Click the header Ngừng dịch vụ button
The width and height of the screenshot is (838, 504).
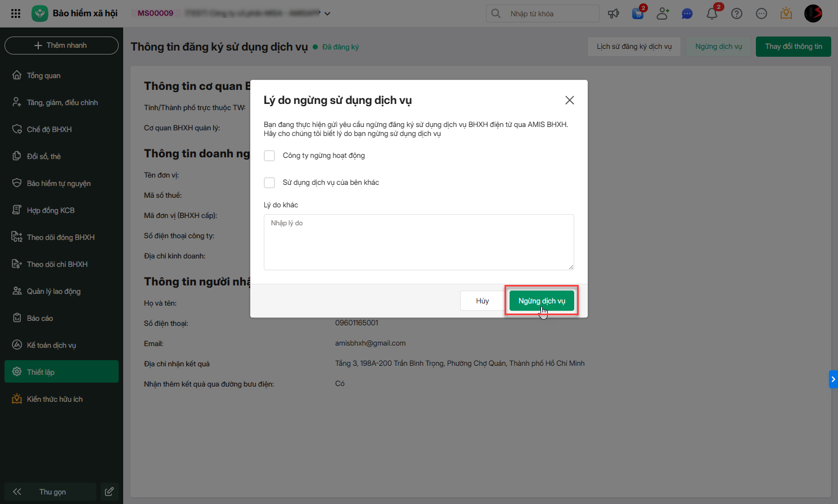point(718,47)
